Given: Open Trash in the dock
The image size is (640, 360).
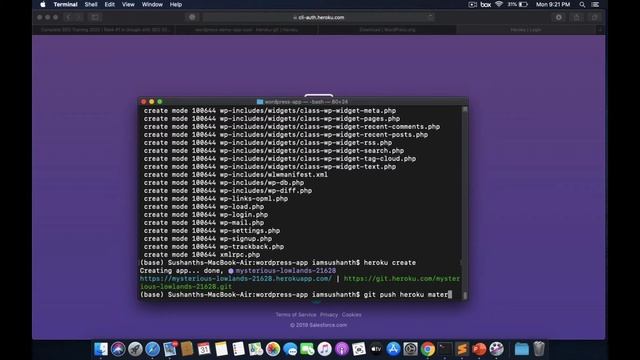Looking at the screenshot, I should point(539,349).
